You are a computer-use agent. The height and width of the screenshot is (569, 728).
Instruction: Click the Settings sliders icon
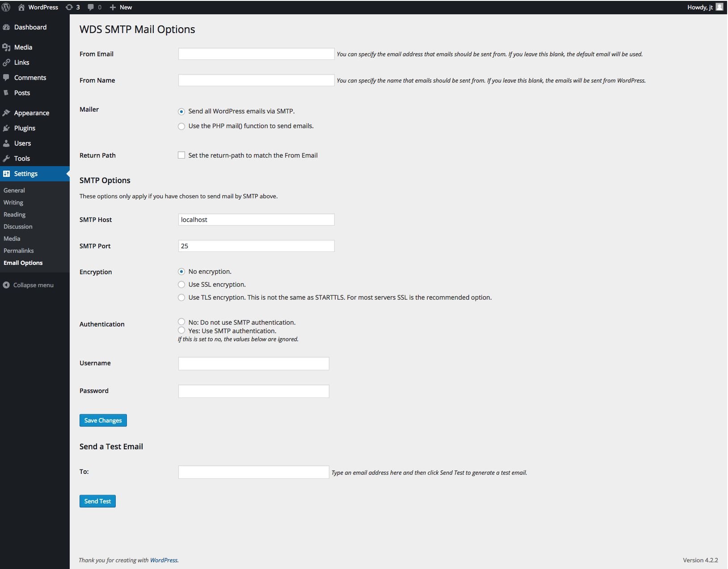click(6, 174)
